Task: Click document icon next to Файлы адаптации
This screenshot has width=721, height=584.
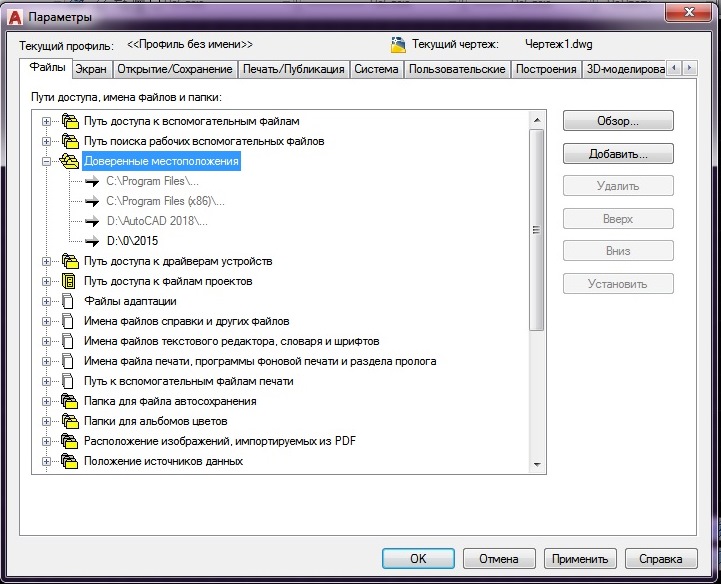Action: click(x=69, y=301)
